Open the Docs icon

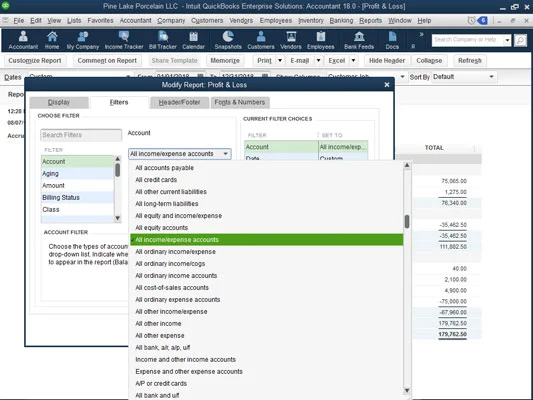point(392,40)
